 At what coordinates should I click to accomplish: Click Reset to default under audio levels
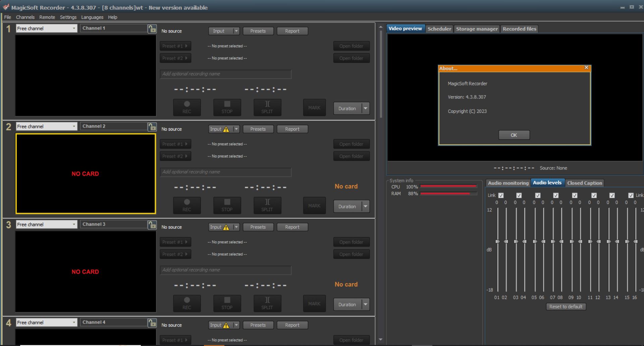pos(566,307)
